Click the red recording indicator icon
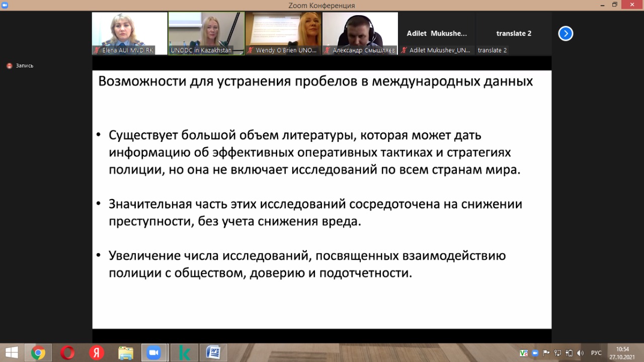 9,66
